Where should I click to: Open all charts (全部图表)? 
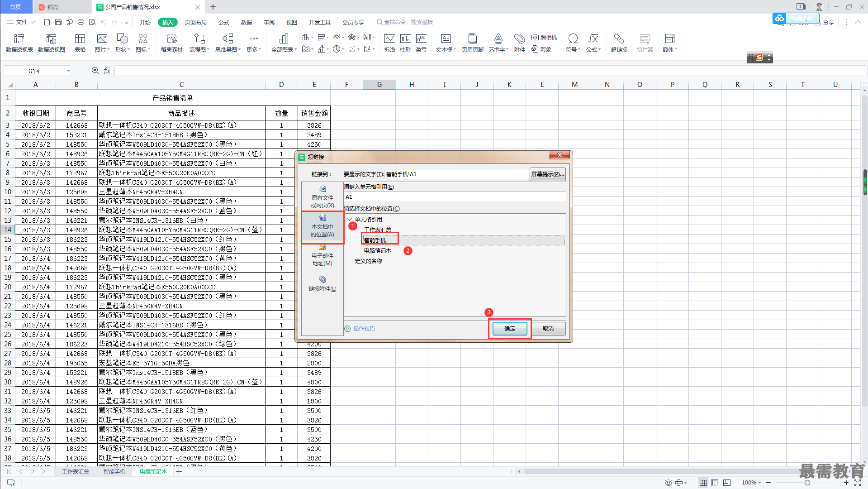point(284,43)
